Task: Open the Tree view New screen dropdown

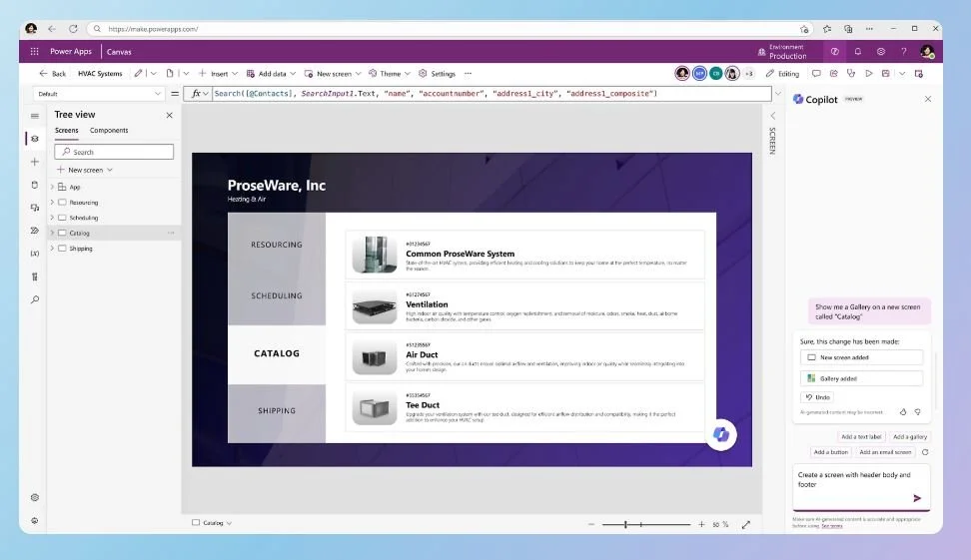Action: tap(85, 170)
